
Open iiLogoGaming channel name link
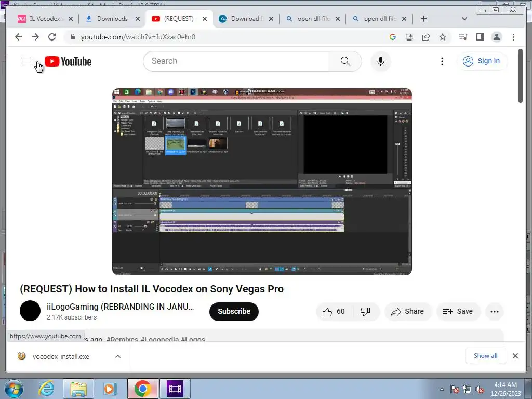point(121,307)
